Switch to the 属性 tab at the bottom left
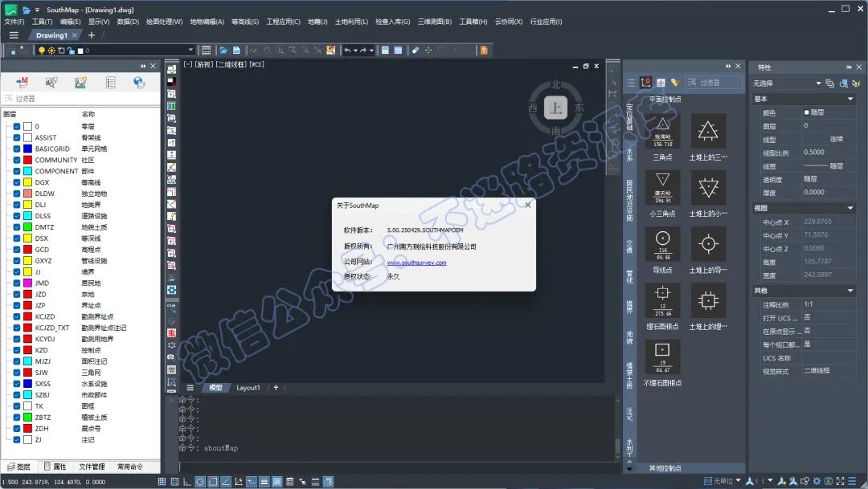This screenshot has height=489, width=868. [55, 467]
